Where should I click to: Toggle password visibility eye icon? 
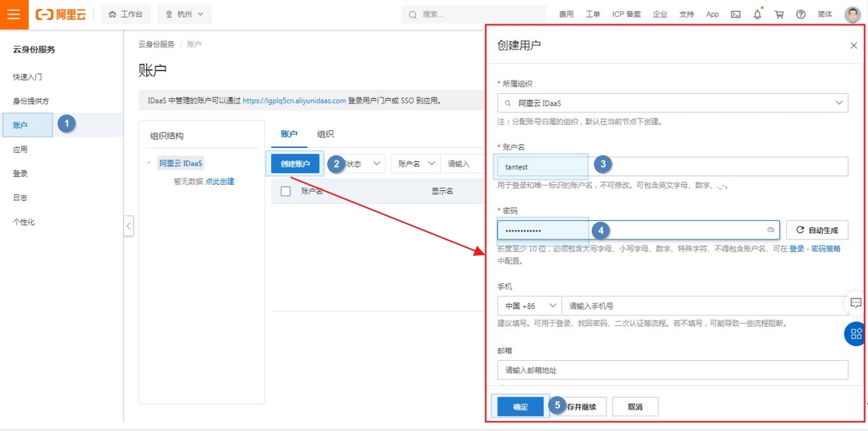click(x=770, y=231)
